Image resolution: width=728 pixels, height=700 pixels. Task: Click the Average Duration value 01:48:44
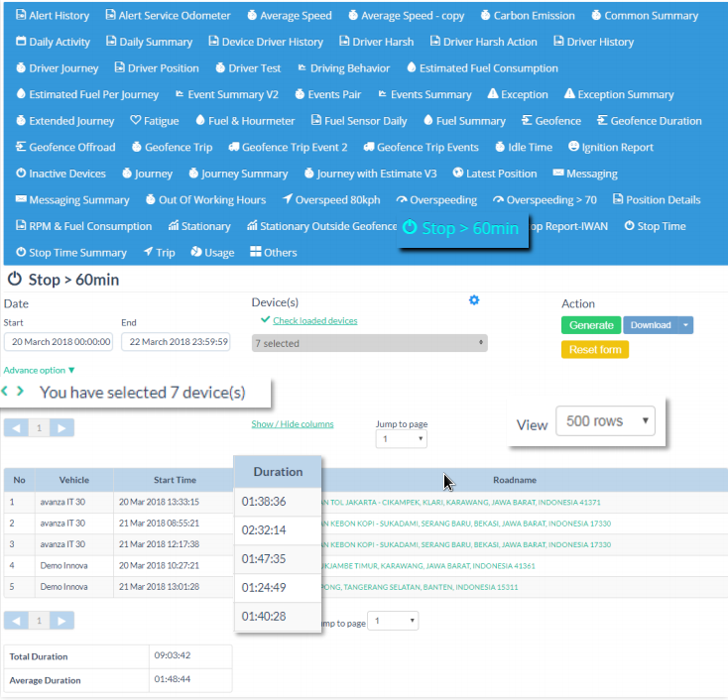pyautogui.click(x=173, y=679)
